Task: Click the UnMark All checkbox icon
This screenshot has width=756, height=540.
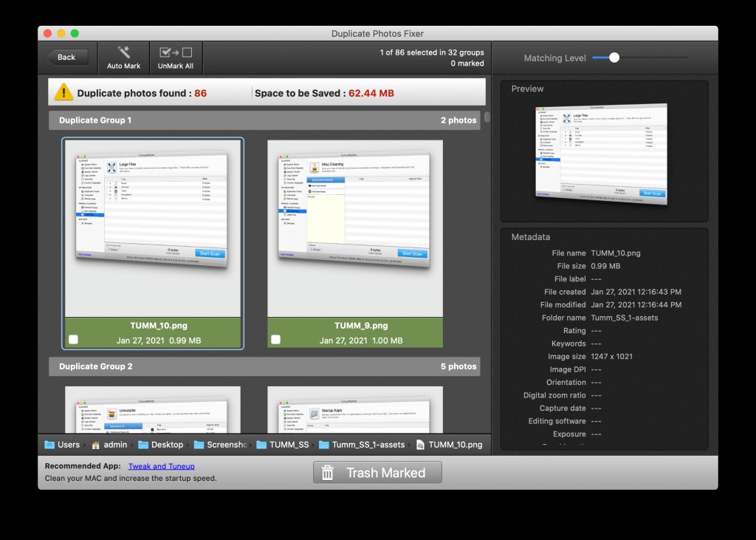Action: pyautogui.click(x=176, y=52)
